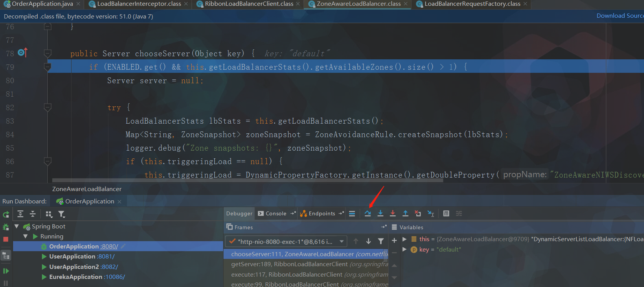Select the execute:117 stack frame
644x287 pixels.
306,275
